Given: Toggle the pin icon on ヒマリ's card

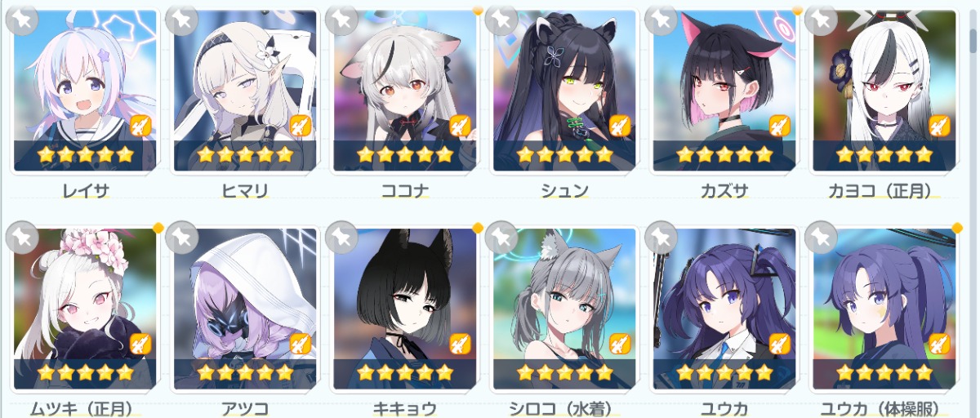Looking at the screenshot, I should pyautogui.click(x=182, y=20).
